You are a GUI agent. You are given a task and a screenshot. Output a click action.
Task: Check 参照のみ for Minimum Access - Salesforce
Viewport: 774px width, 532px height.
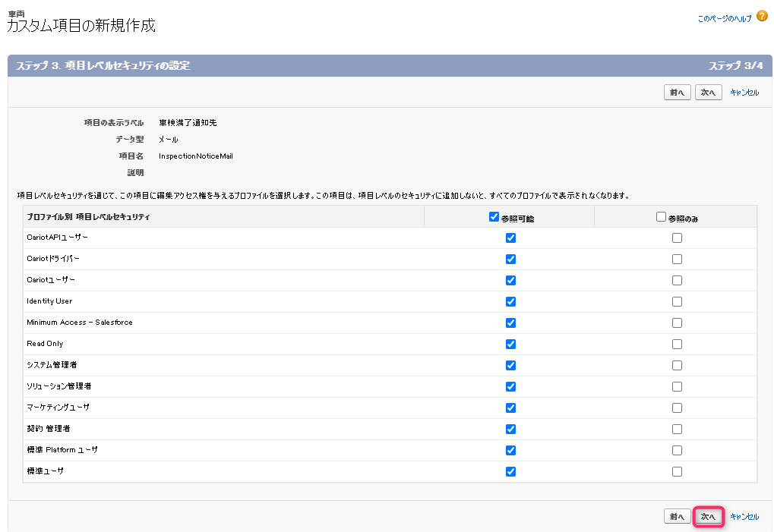(677, 323)
